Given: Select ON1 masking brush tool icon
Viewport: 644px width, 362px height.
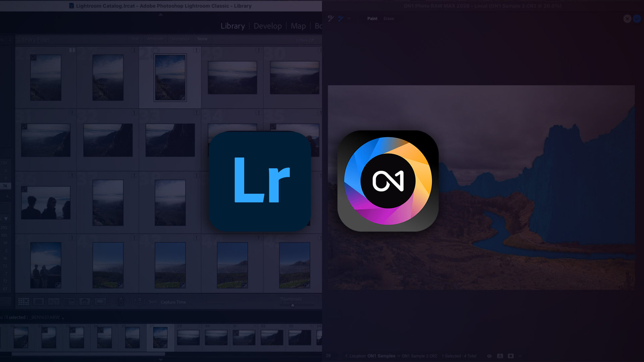Looking at the screenshot, I should coord(331,18).
